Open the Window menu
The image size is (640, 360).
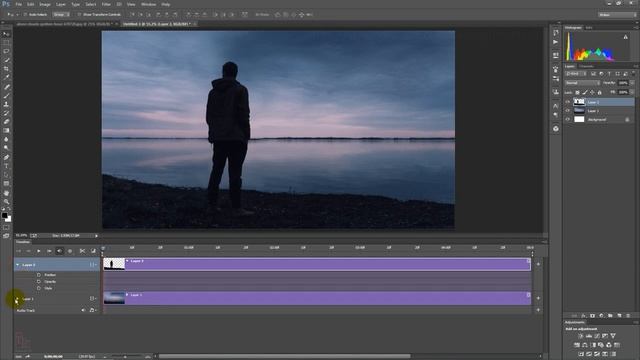[148, 4]
